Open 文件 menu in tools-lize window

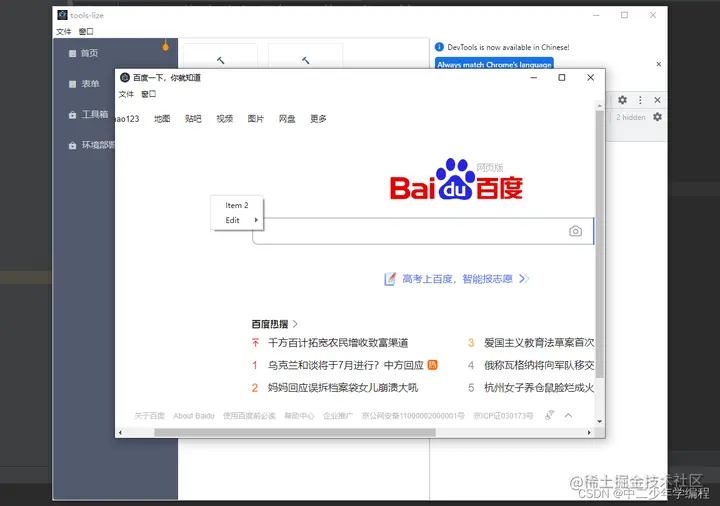point(63,32)
